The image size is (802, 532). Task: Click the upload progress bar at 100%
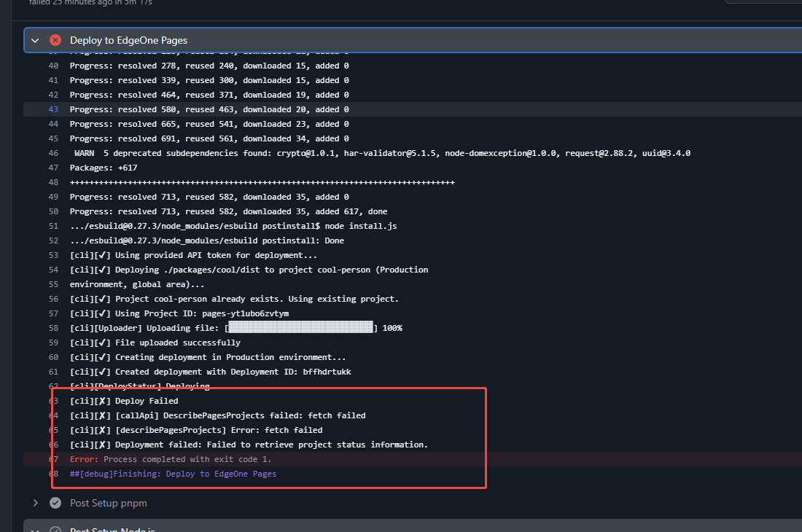coord(300,328)
